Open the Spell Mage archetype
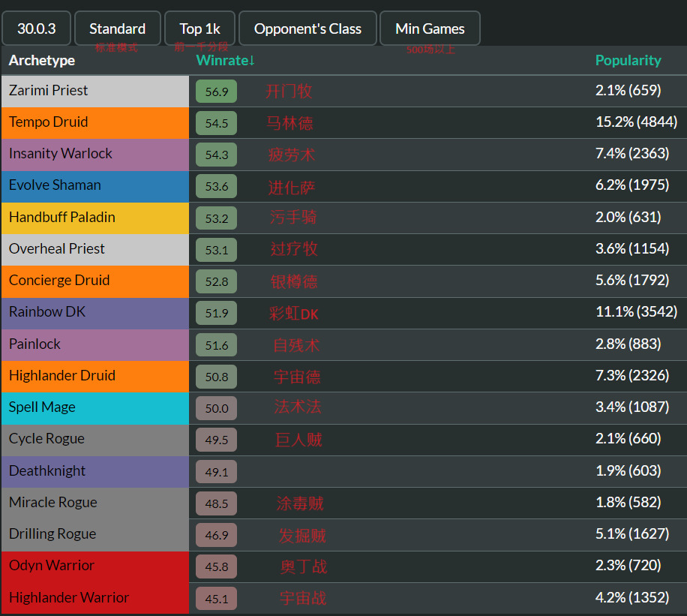 (x=95, y=408)
